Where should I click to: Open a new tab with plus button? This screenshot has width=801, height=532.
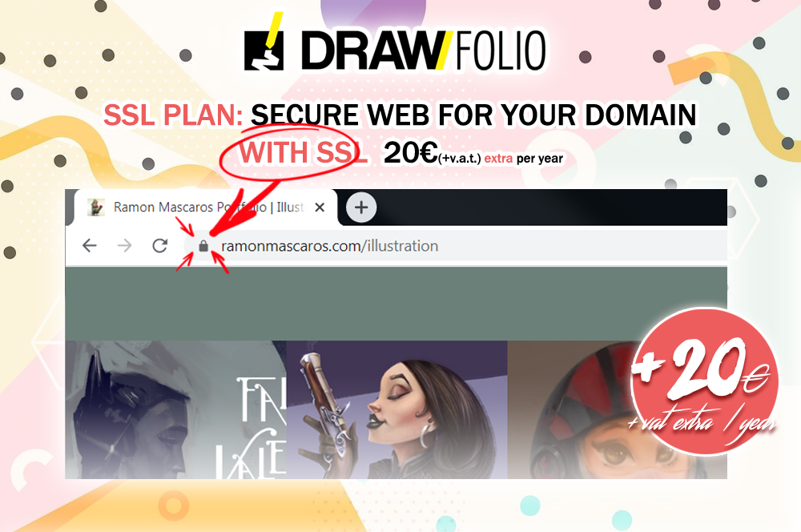[361, 207]
